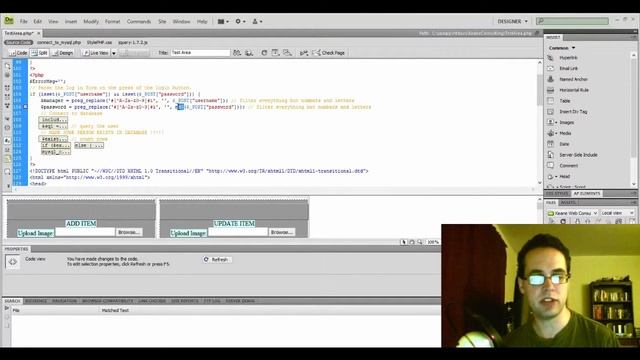Click Collapse Full Tag coding toolbar icon
Viewport: 640px width, 360px height.
click(7, 88)
